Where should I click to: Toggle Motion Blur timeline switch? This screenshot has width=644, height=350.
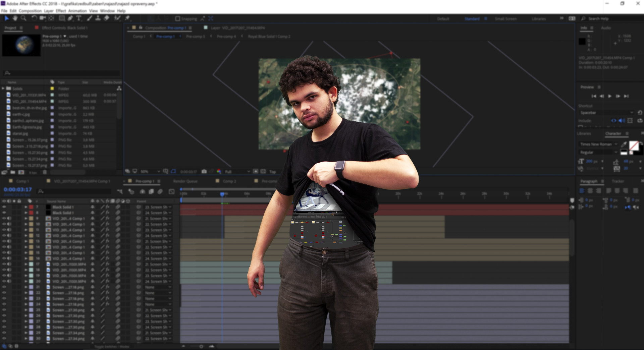[x=160, y=191]
